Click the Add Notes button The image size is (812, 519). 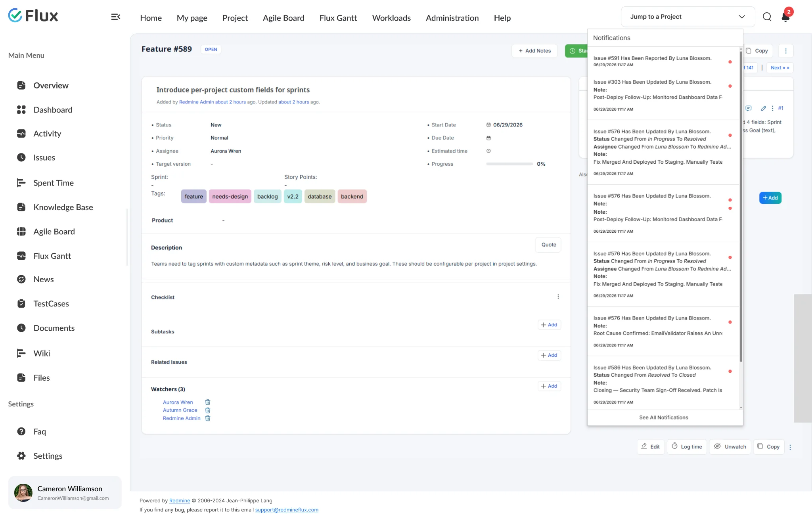tap(534, 51)
